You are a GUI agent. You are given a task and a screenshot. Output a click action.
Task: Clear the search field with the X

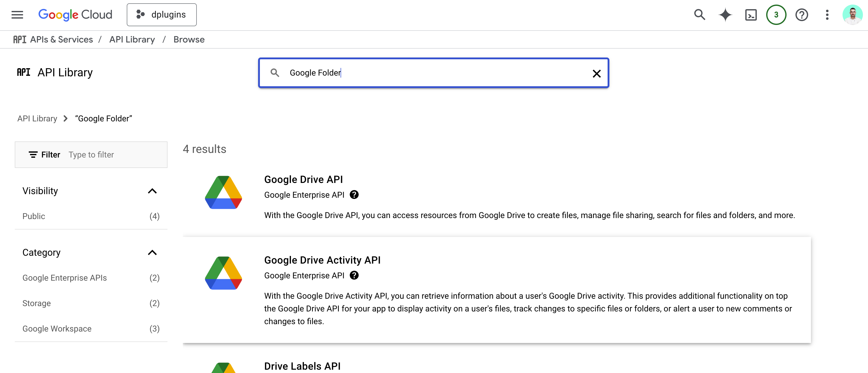(x=596, y=74)
